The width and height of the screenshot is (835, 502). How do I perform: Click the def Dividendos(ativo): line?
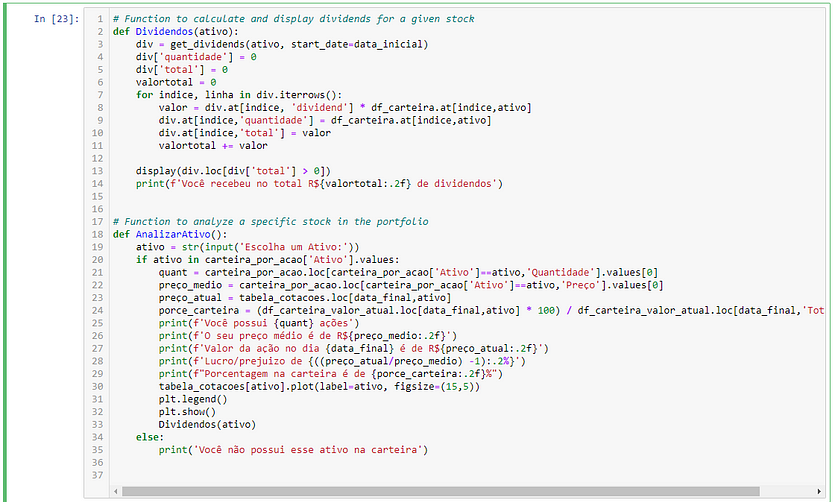(x=176, y=31)
